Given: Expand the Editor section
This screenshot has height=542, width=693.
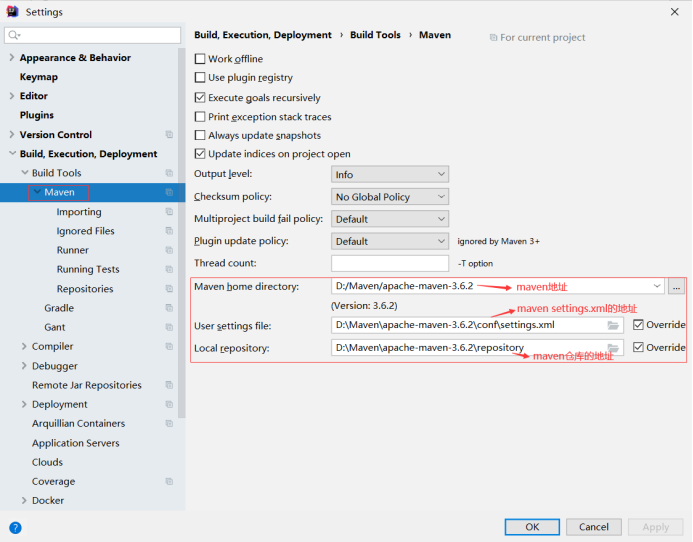Looking at the screenshot, I should 11,96.
